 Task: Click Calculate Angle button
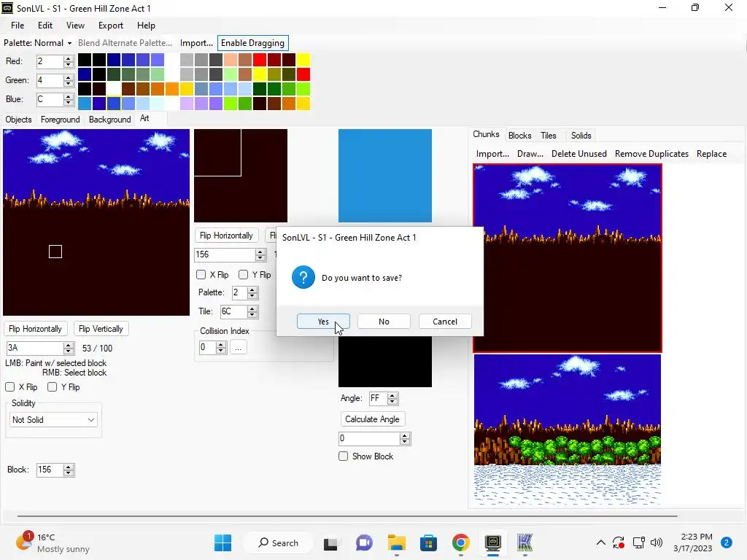point(372,419)
